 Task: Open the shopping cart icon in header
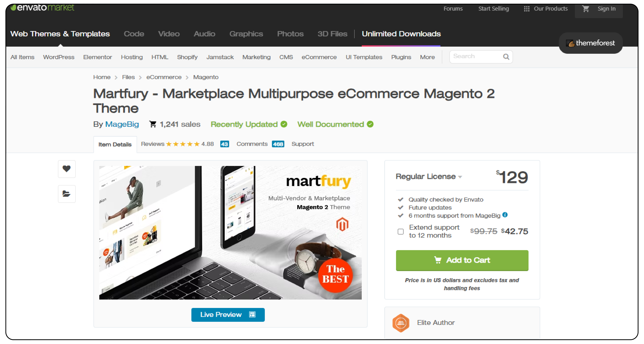[585, 9]
